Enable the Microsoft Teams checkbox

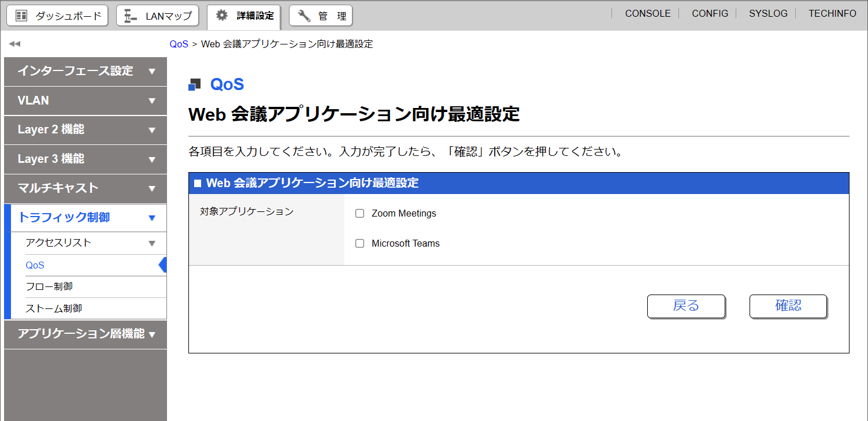coord(360,244)
